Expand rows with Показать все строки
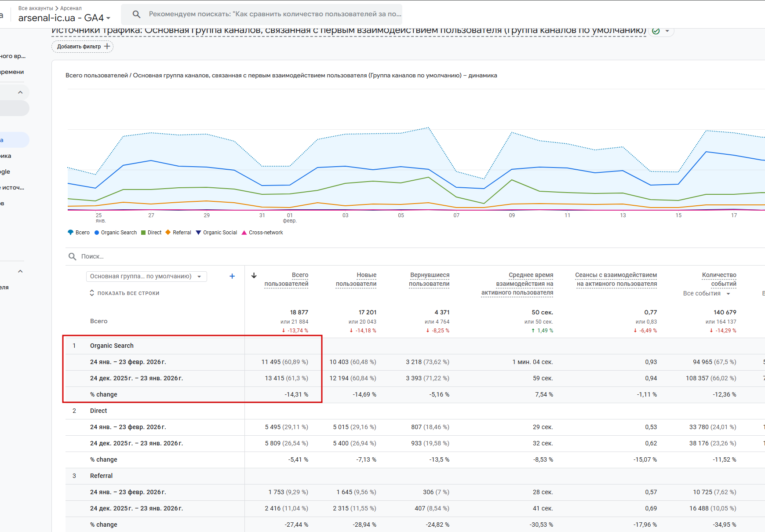765x532 pixels. pos(124,293)
